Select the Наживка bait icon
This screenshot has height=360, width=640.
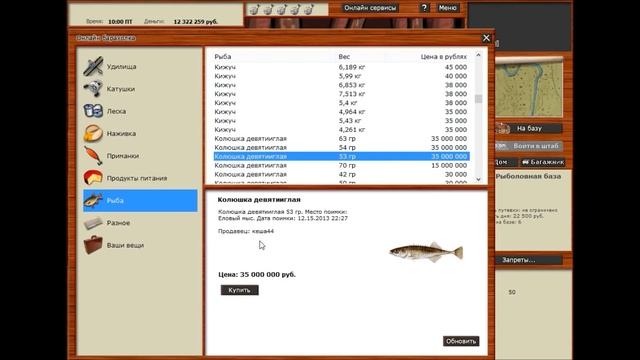coord(93,133)
